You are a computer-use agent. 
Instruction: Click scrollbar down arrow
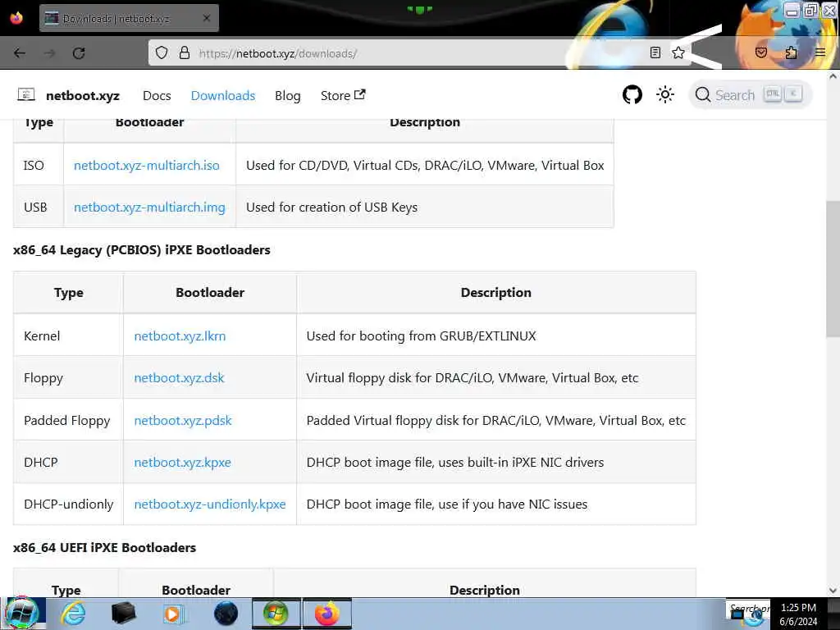(x=833, y=591)
